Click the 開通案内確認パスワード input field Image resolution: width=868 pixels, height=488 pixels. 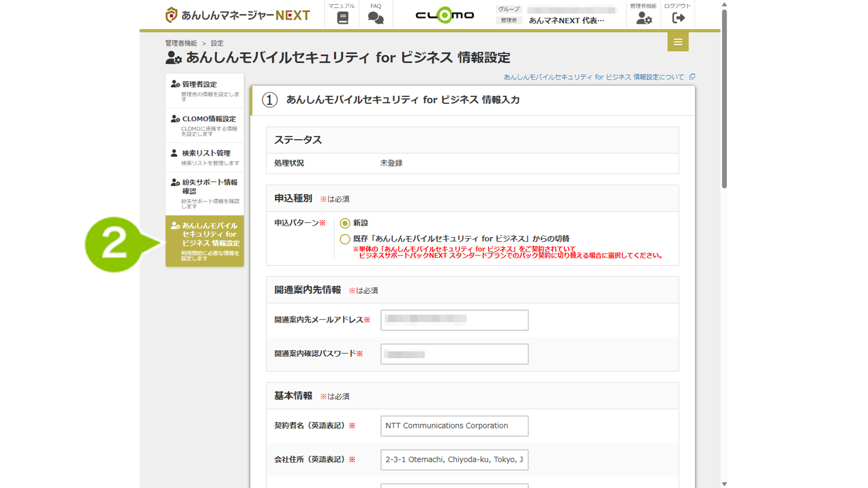tap(455, 354)
